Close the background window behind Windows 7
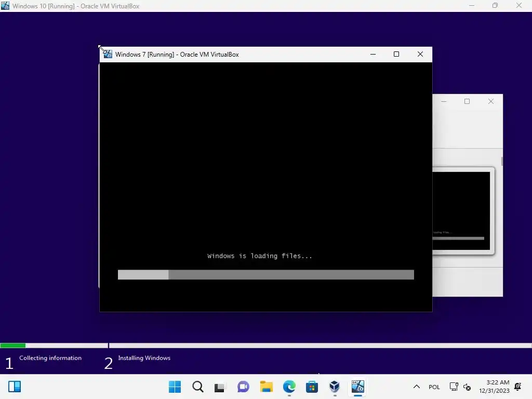Viewport: 532px width, 399px height. click(x=491, y=101)
